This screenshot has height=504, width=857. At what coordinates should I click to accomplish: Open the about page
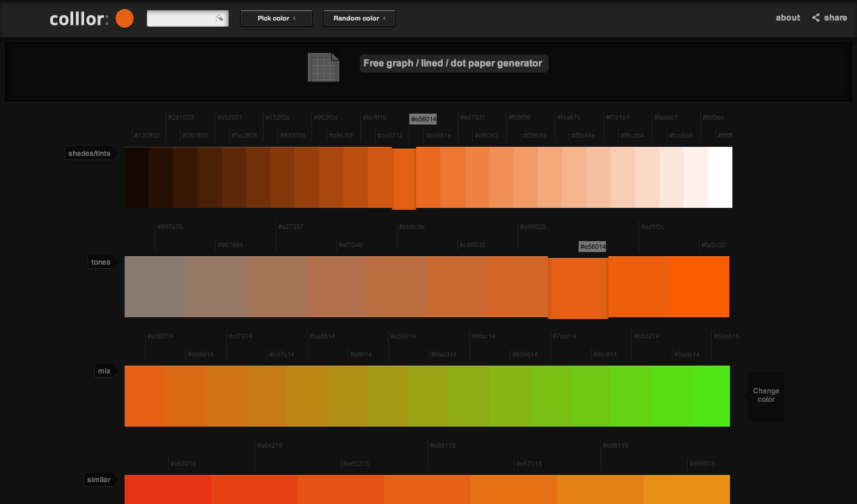click(787, 18)
